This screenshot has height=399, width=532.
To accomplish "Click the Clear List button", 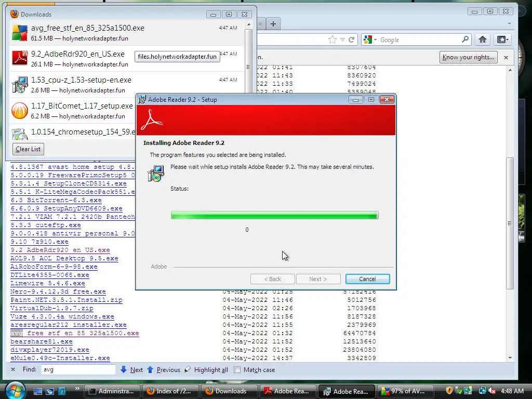I will pos(28,149).
